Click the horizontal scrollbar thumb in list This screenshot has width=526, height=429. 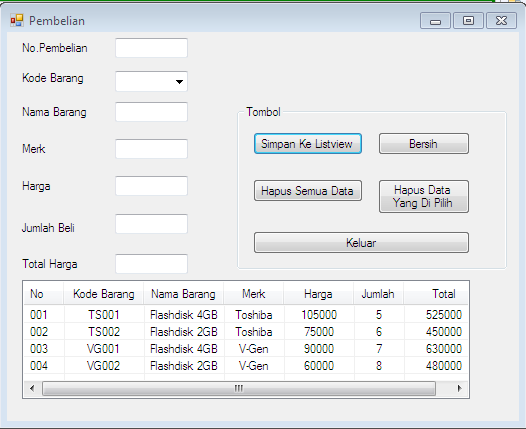(239, 388)
